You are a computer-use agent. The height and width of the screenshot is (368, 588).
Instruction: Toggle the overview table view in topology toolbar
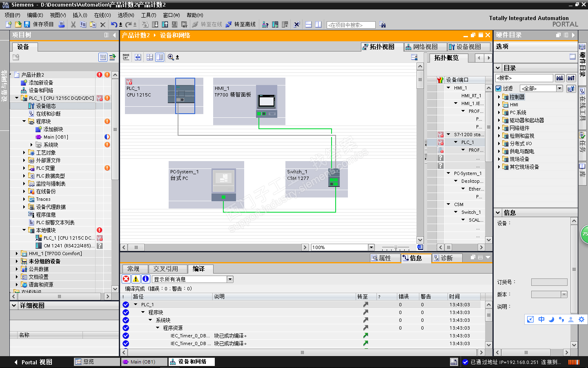(160, 57)
